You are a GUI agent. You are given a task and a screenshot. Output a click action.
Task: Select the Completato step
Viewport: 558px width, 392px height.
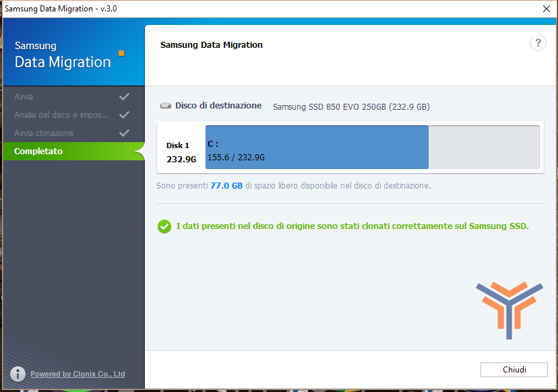pyautogui.click(x=73, y=151)
